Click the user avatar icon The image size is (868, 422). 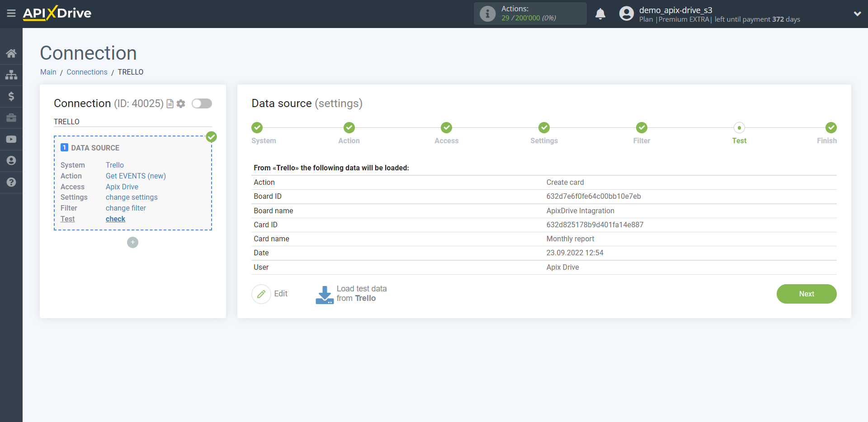point(627,14)
